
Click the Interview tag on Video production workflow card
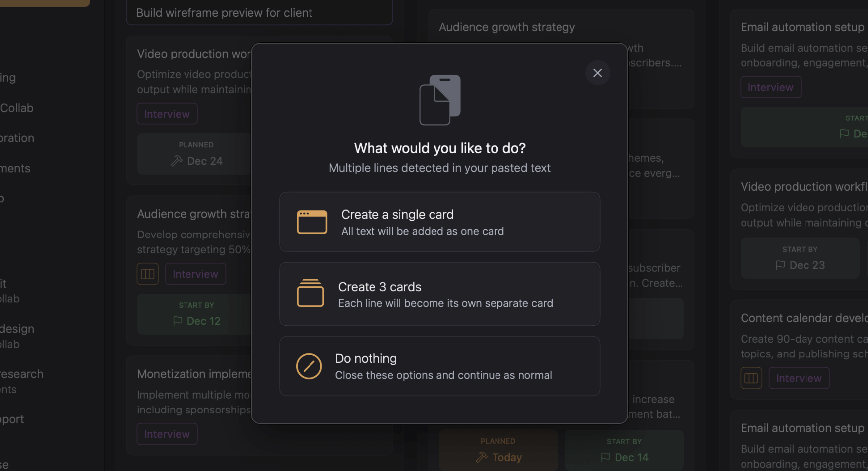tap(167, 113)
